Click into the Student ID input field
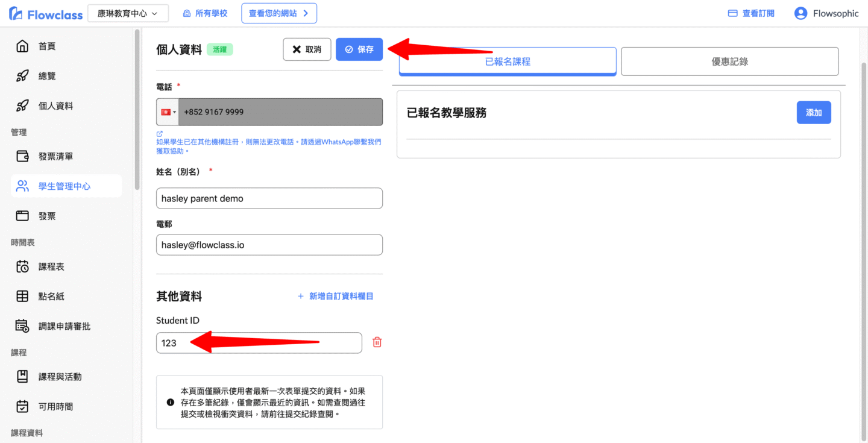This screenshot has height=443, width=868. pos(259,343)
